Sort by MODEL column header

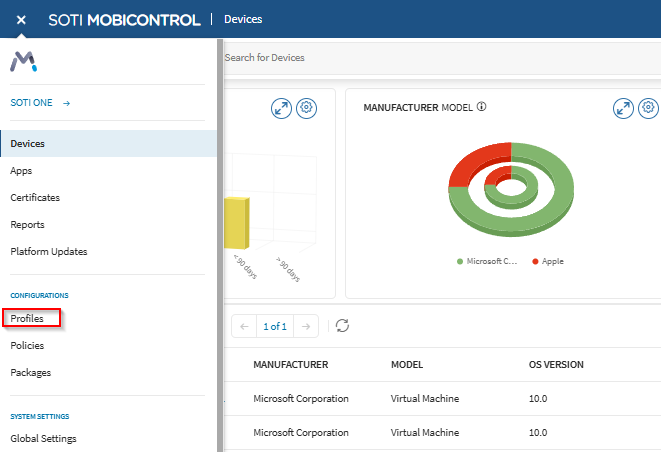(407, 365)
